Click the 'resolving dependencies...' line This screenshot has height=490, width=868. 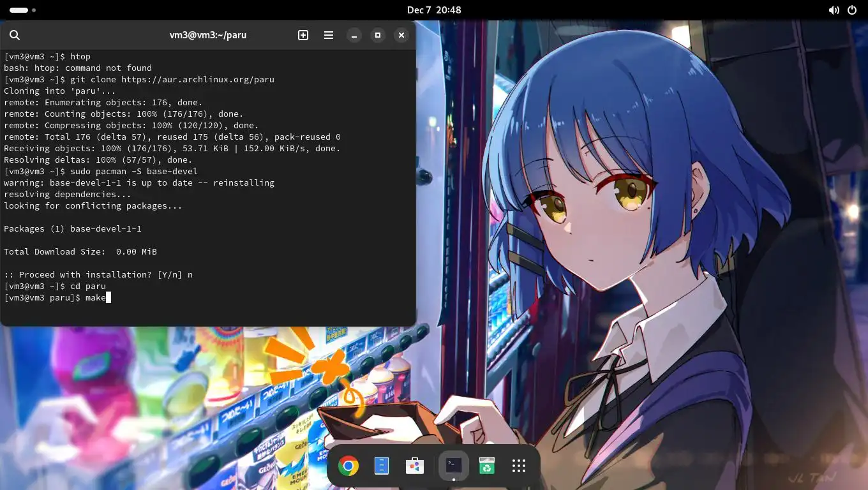pyautogui.click(x=68, y=194)
